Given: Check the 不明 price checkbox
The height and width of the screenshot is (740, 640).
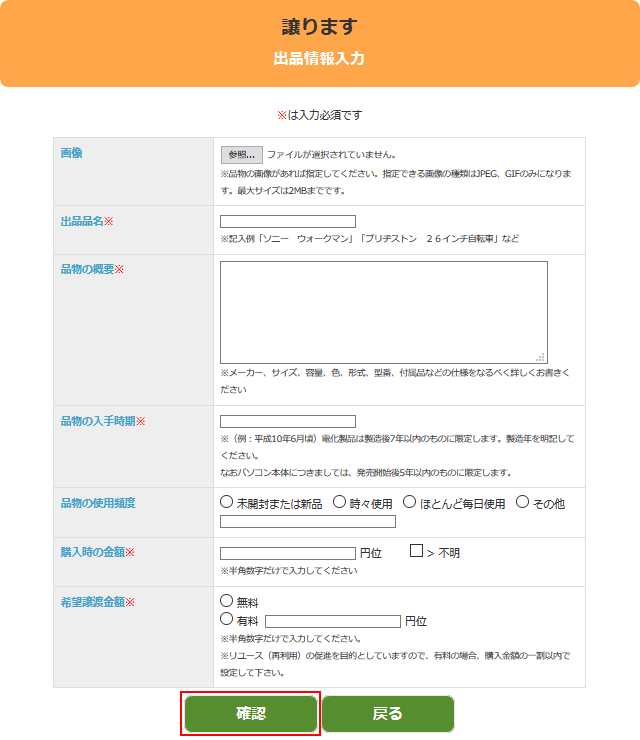Looking at the screenshot, I should 417,552.
